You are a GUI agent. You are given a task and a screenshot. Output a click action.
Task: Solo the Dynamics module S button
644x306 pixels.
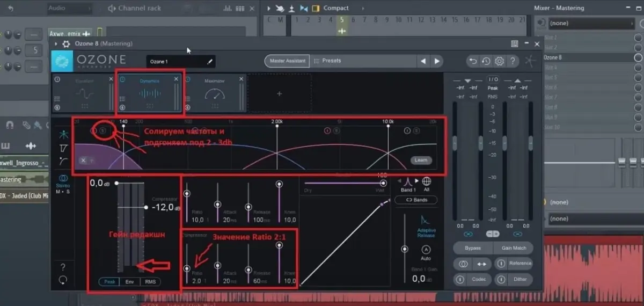[122, 107]
